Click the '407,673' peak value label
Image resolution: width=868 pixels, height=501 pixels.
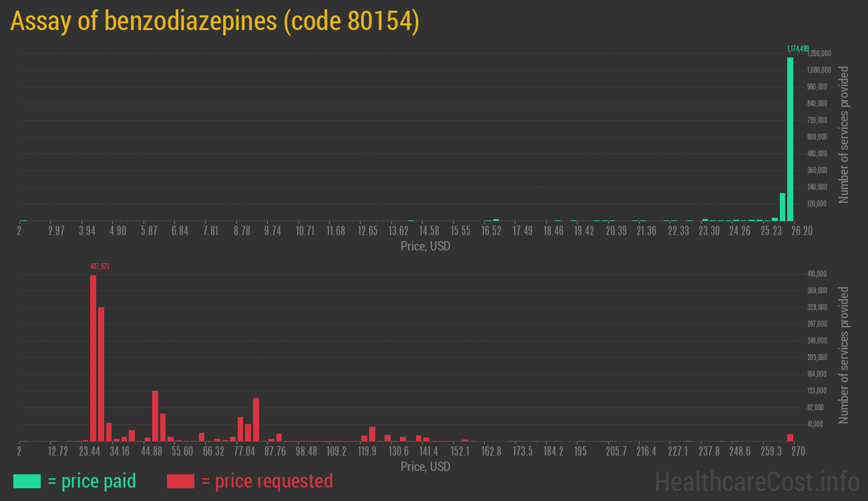pyautogui.click(x=99, y=267)
